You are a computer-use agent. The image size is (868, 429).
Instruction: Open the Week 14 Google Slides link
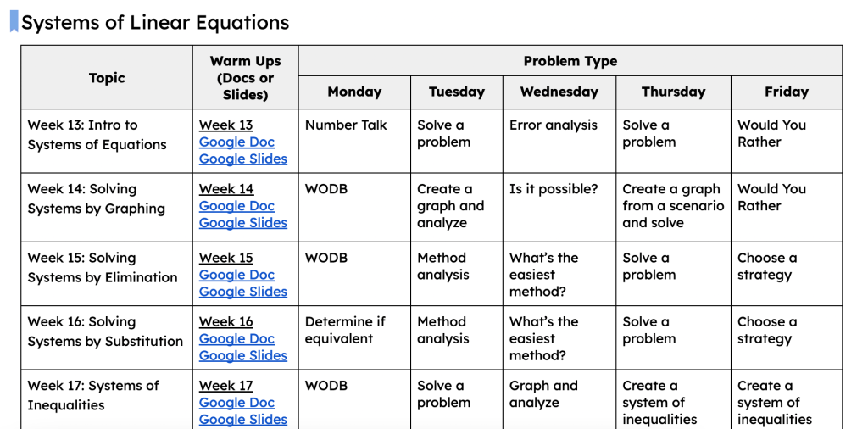pyautogui.click(x=242, y=223)
